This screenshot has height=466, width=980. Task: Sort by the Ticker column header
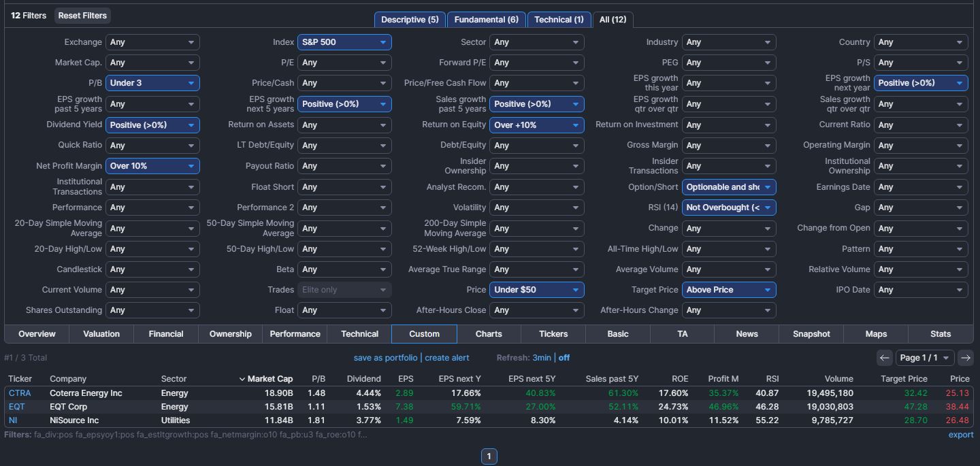(x=20, y=379)
